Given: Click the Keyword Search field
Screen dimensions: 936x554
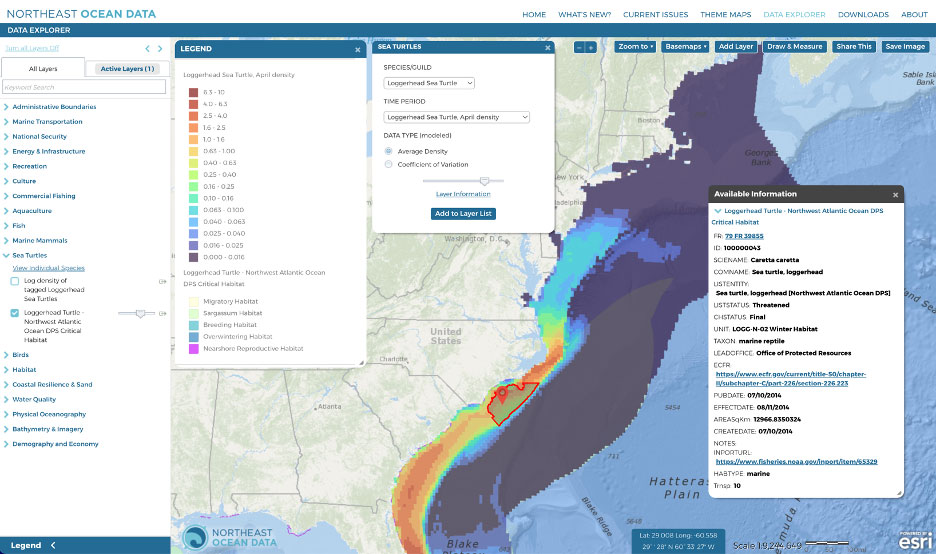Looking at the screenshot, I should point(84,87).
